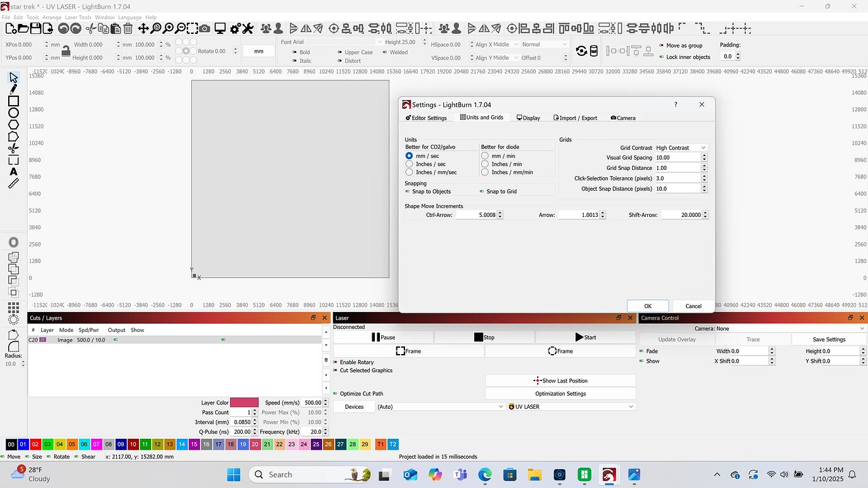Toggle the Snap to Grid checkbox
868x488 pixels.
[482, 191]
